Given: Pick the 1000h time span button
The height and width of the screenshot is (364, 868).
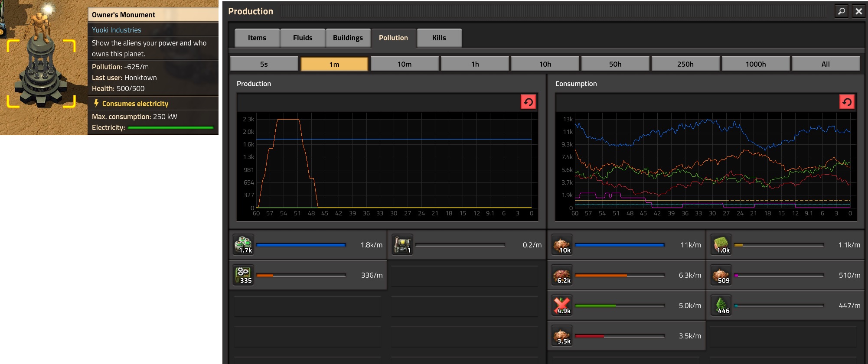Looking at the screenshot, I should pyautogui.click(x=755, y=64).
